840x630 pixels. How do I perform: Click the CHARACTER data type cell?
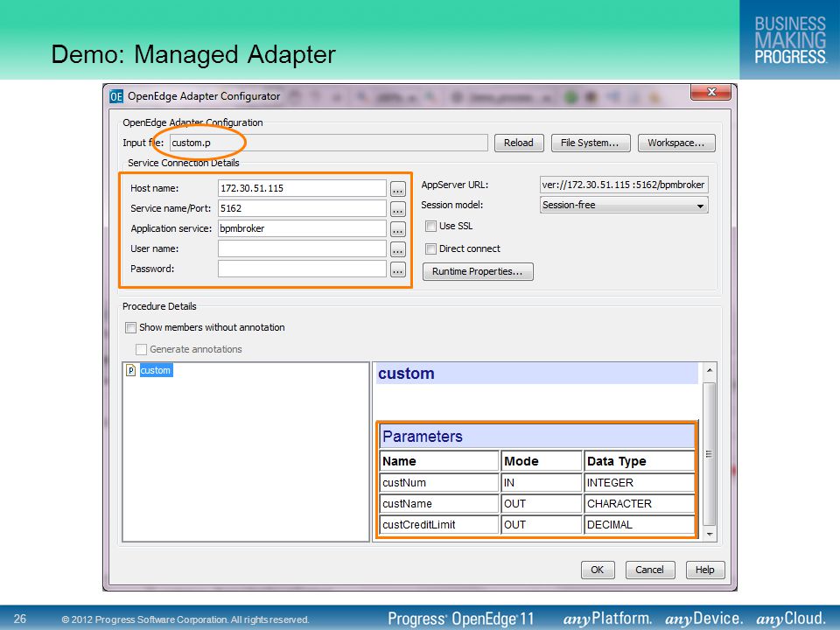click(x=639, y=504)
